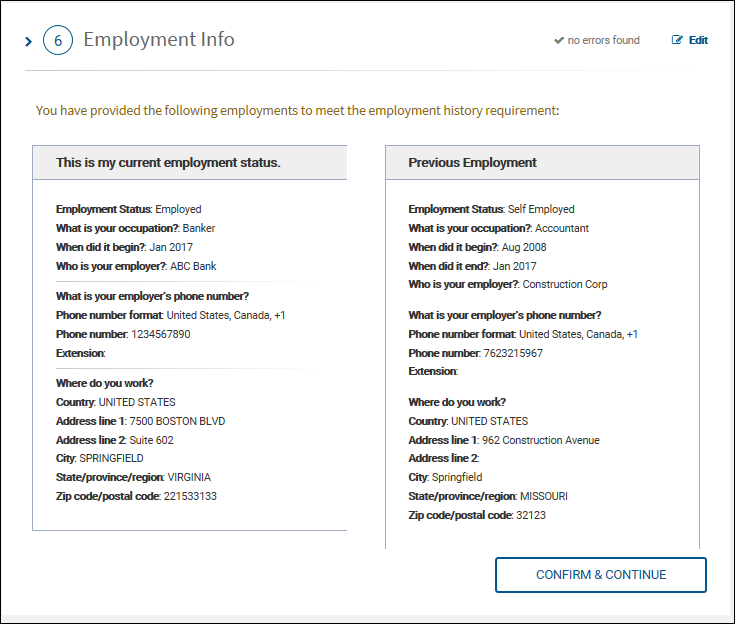Click zip code 221533133
735x624 pixels.
[x=190, y=496]
